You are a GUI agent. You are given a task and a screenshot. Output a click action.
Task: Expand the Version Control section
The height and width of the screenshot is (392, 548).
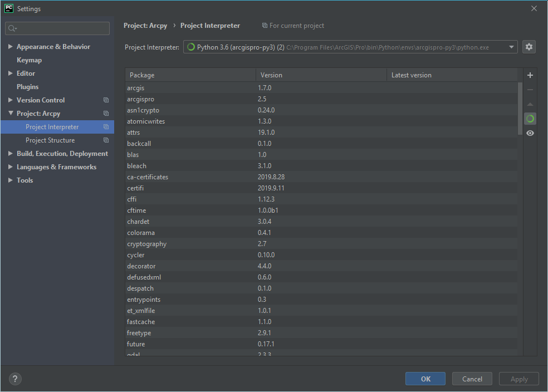10,100
